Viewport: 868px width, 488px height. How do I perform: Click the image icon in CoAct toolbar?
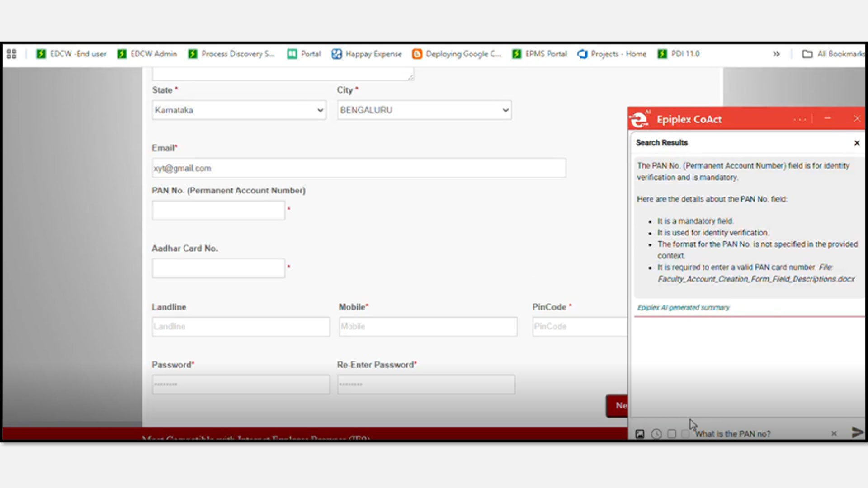[640, 434]
